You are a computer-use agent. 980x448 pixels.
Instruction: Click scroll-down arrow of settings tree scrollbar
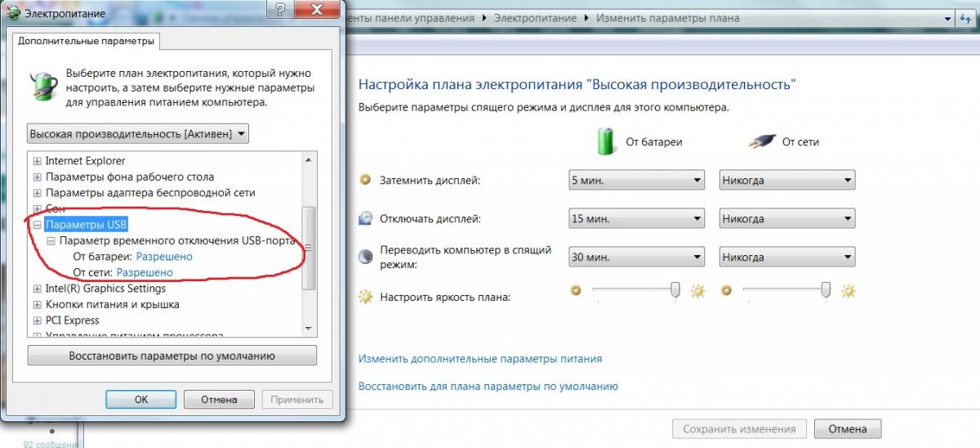(x=308, y=328)
